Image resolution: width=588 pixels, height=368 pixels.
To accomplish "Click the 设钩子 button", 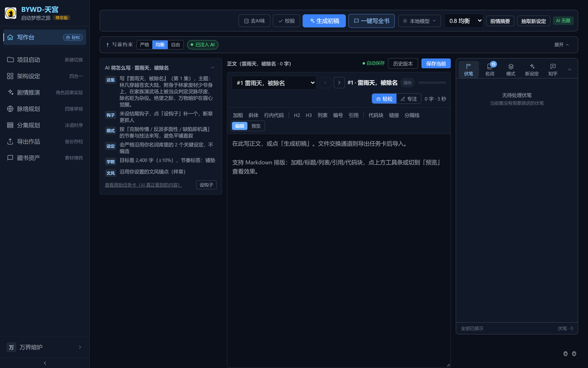I will [x=206, y=185].
